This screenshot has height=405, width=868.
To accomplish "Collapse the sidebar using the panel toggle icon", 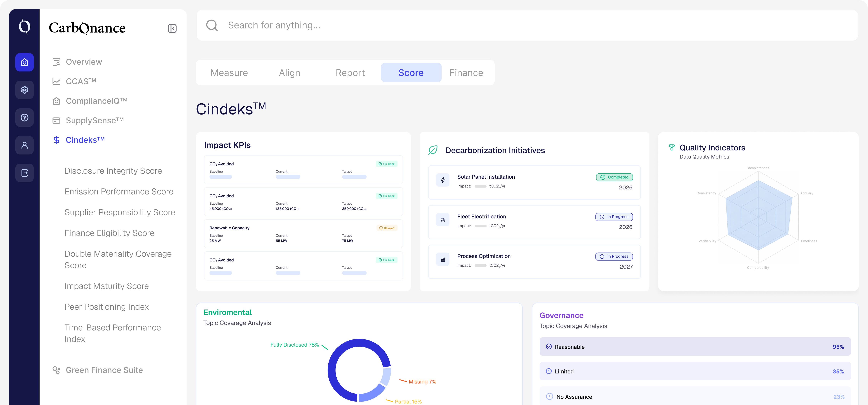I will coord(172,28).
